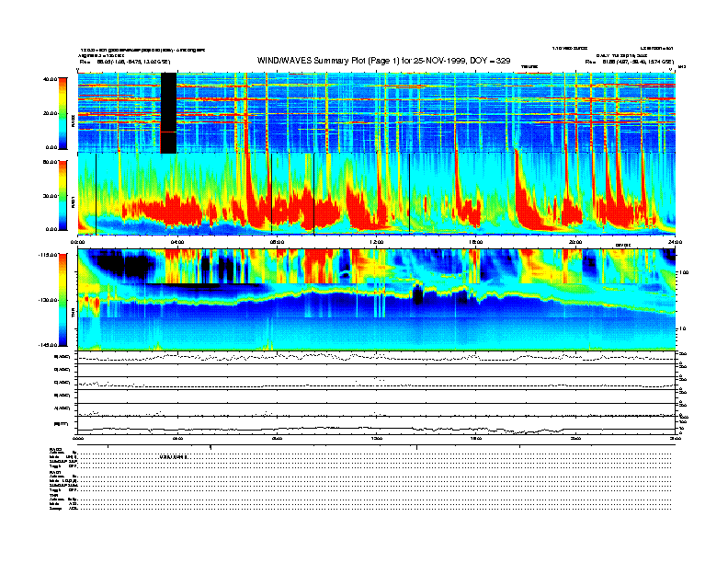This screenshot has width=728, height=563.
Task: Click the 12:00 tick label under RAD1 panel
Action: click(x=377, y=242)
